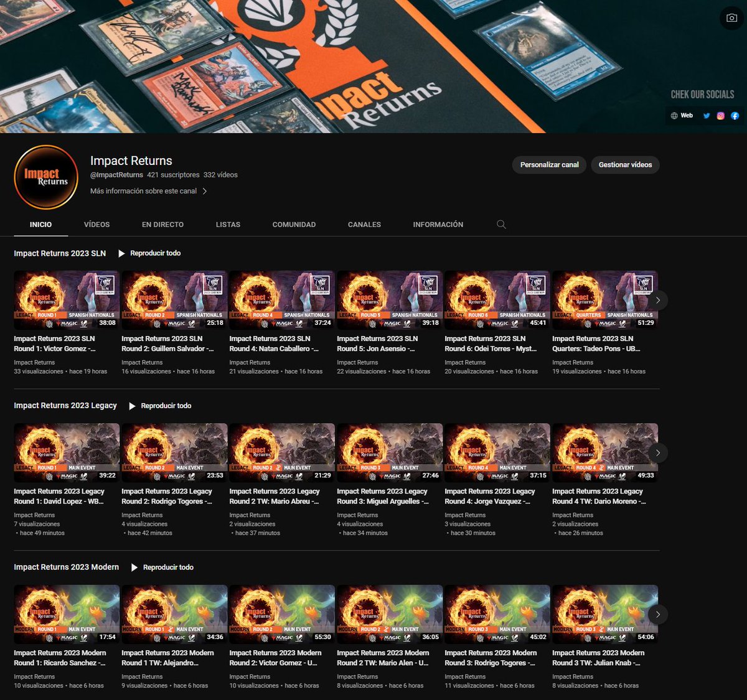Click channel name under Modern Round 2 Victor Gomez
This screenshot has width=747, height=700.
[250, 677]
